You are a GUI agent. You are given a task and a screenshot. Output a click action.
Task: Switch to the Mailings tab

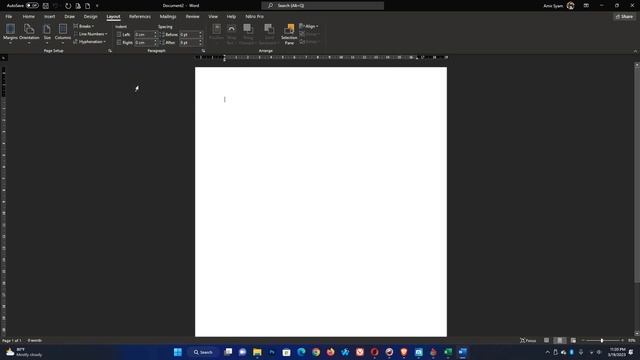pyautogui.click(x=168, y=16)
